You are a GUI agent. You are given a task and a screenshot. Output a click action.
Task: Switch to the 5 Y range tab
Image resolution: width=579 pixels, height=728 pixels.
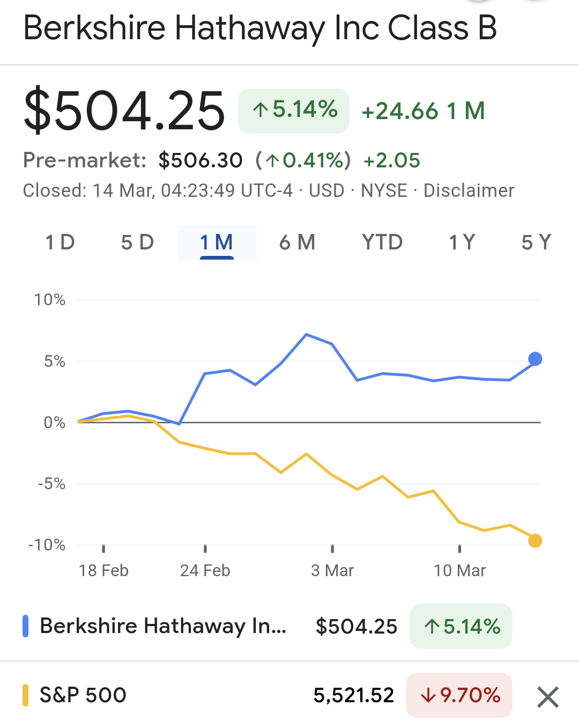pyautogui.click(x=536, y=242)
